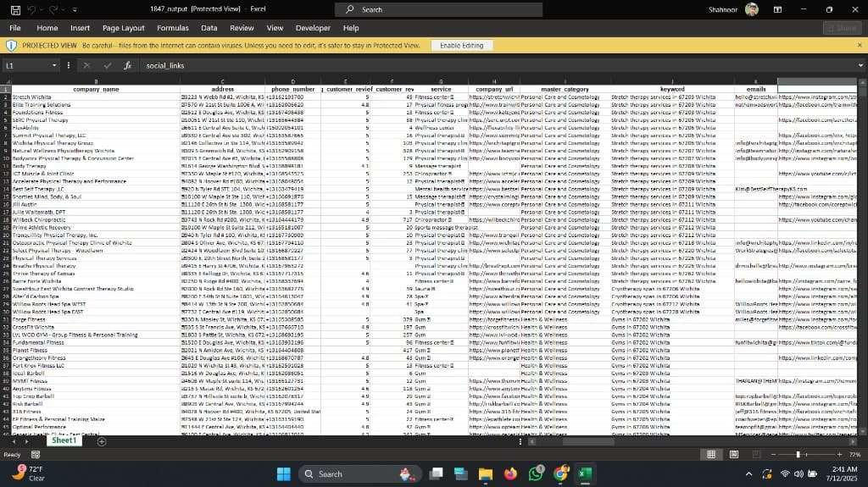The image size is (868, 487).
Task: Open the weather widget 72°F Clear
Action: 29,473
